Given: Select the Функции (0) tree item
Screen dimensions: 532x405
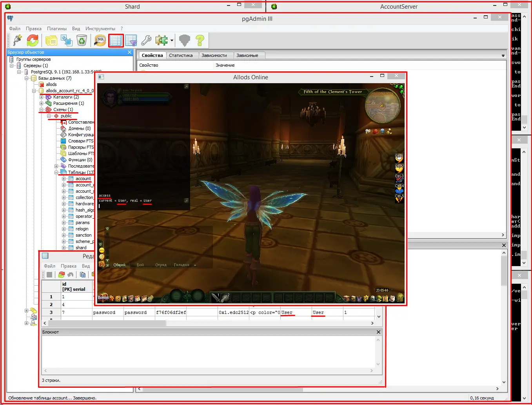Looking at the screenshot, I should [x=80, y=160].
